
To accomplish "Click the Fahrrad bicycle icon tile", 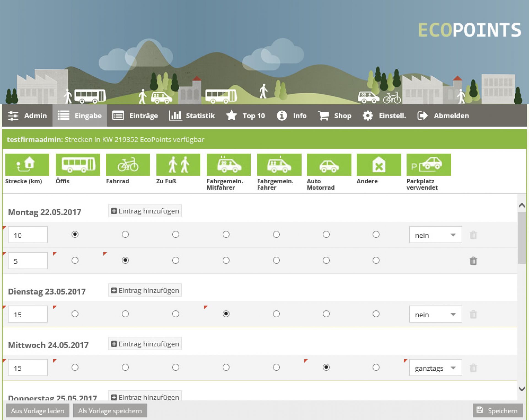I will (x=128, y=165).
